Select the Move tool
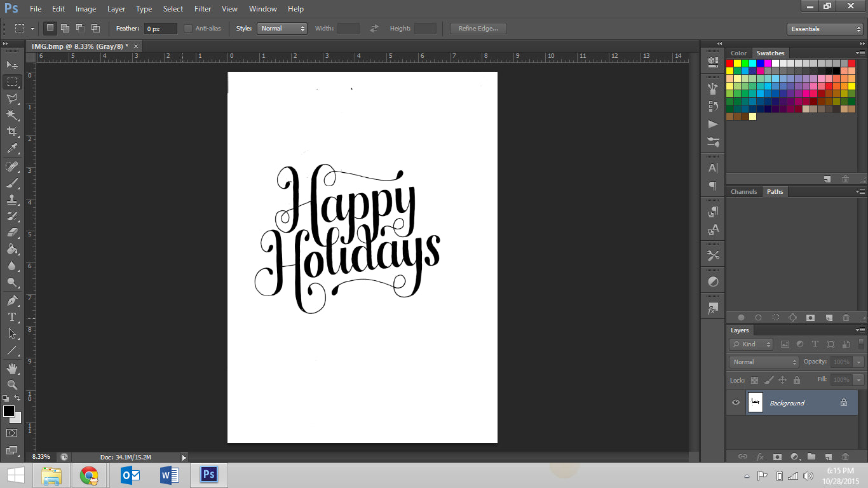The width and height of the screenshot is (868, 488). [12, 65]
